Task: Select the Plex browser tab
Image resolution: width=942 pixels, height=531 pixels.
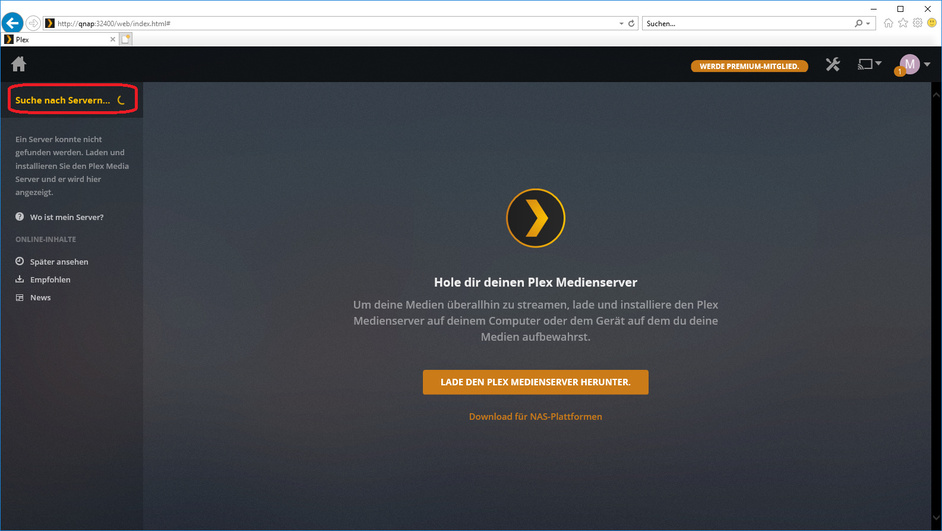Action: [59, 40]
